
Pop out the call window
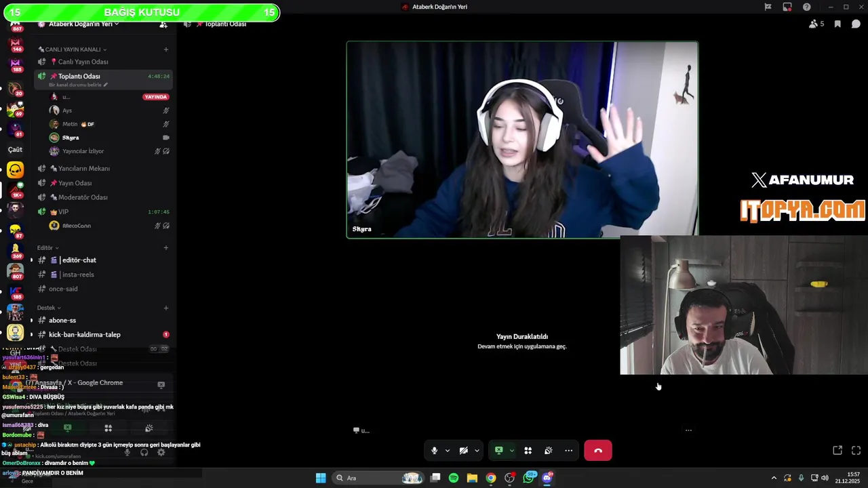(x=837, y=450)
